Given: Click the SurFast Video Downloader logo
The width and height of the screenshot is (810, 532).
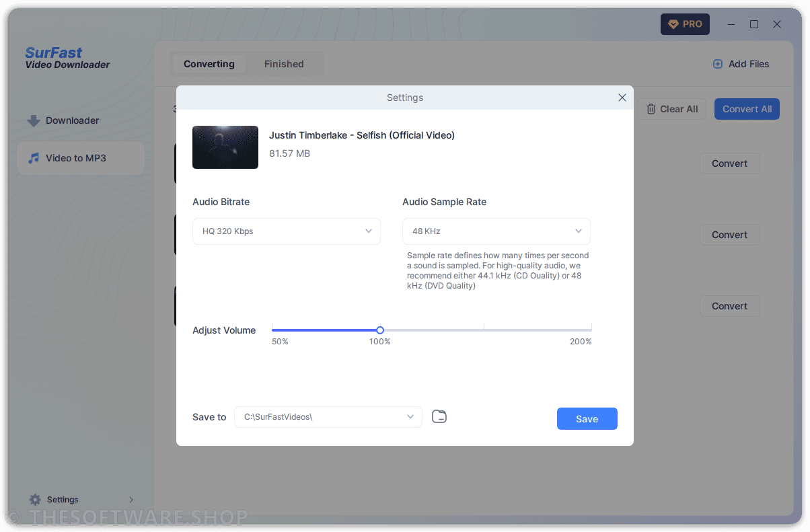Looking at the screenshot, I should (67, 58).
